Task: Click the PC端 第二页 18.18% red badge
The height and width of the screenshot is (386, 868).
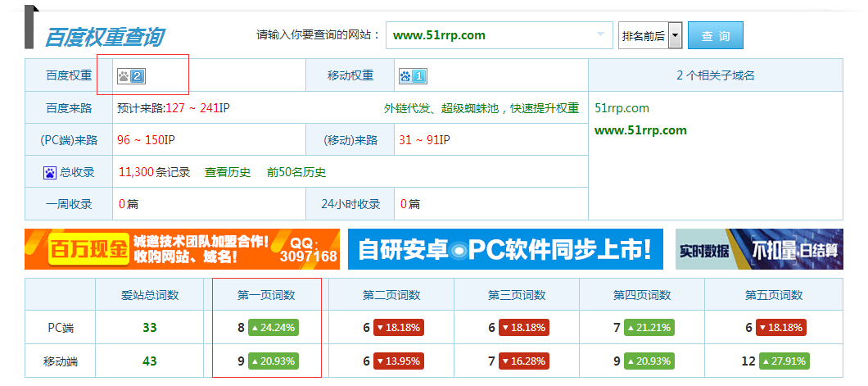Action: point(399,328)
